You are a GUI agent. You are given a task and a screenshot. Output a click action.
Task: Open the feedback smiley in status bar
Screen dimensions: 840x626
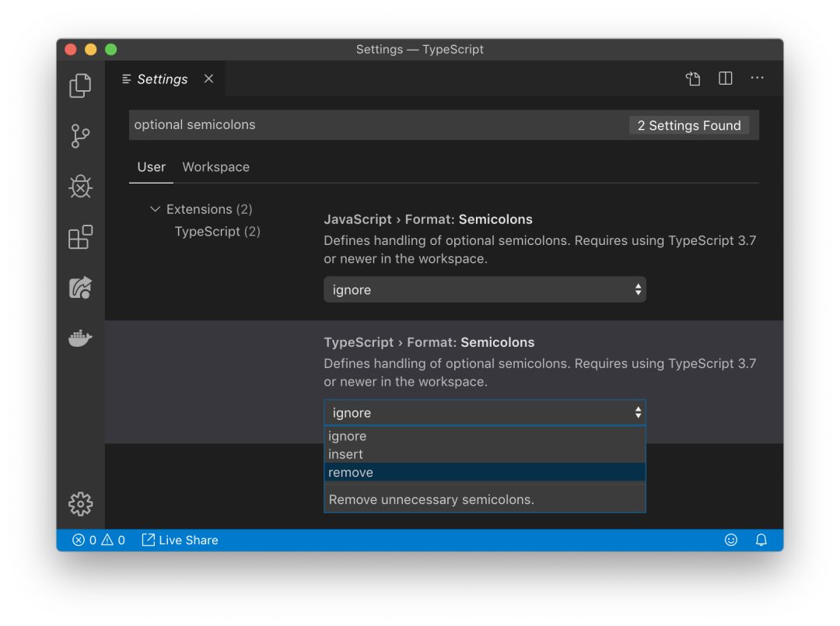[x=731, y=540]
